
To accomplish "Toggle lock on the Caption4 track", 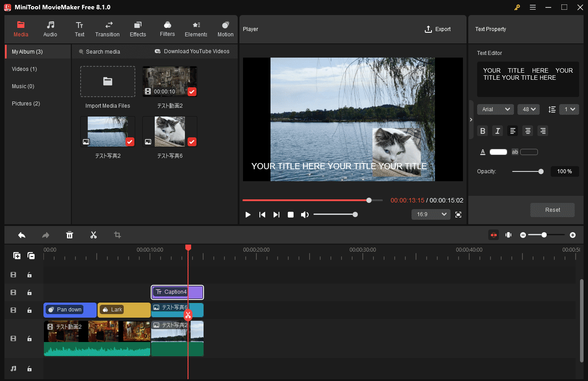I will click(x=29, y=292).
